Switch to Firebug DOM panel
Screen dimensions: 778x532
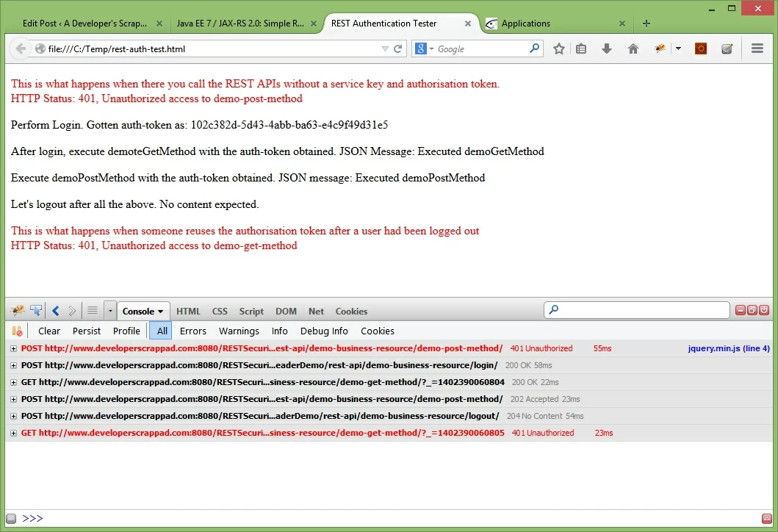(287, 311)
